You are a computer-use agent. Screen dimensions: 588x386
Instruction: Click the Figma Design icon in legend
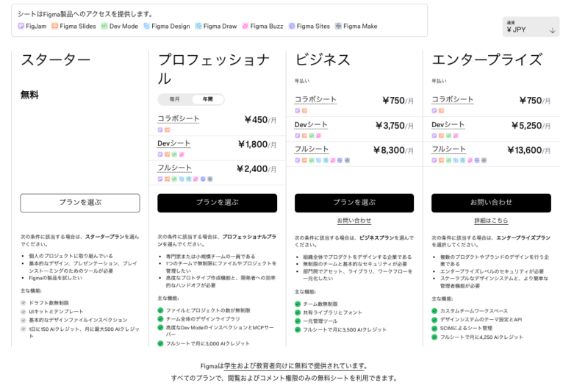146,26
